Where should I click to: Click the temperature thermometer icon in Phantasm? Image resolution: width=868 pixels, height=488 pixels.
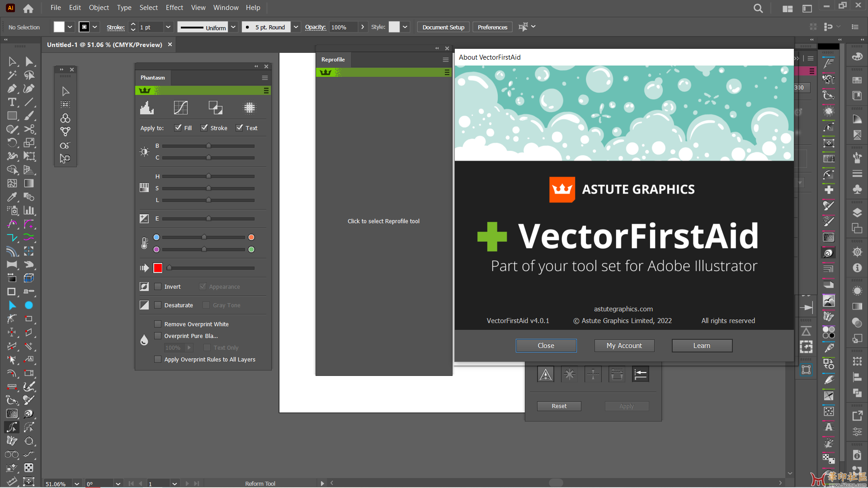coord(144,243)
